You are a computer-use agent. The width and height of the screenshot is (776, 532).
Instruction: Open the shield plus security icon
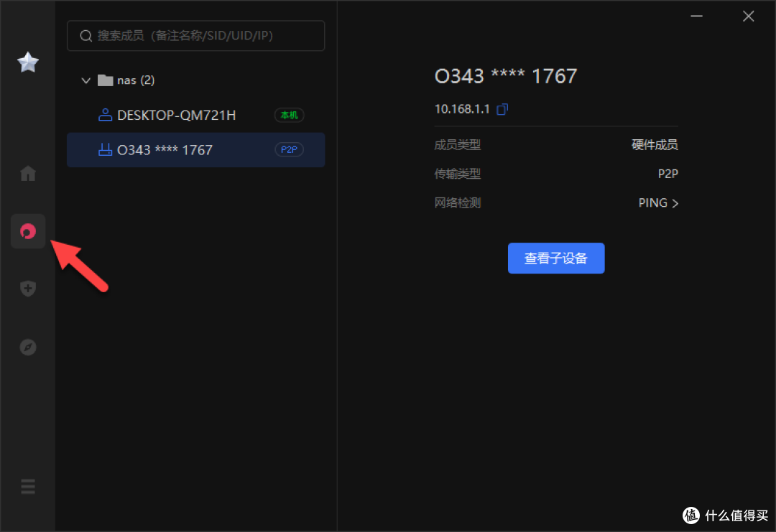[x=28, y=288]
